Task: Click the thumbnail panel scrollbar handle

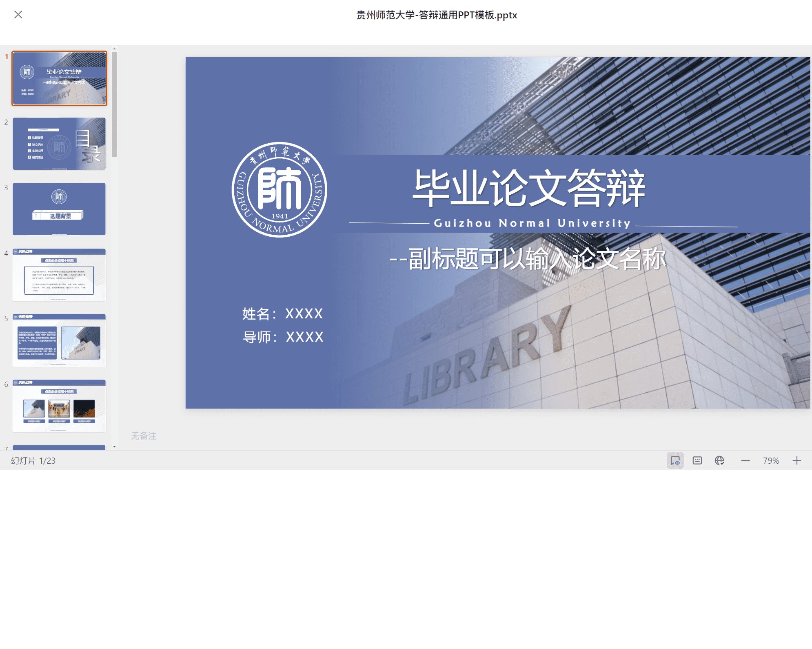Action: [x=114, y=104]
